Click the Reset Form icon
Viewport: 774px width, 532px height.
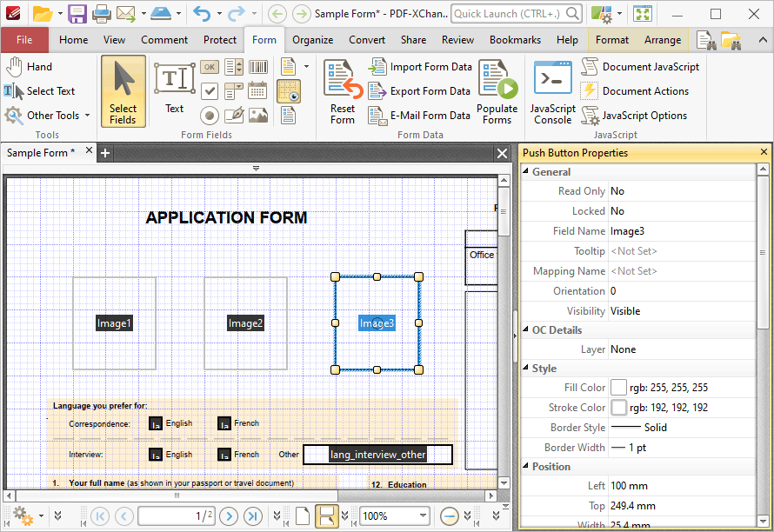(343, 92)
